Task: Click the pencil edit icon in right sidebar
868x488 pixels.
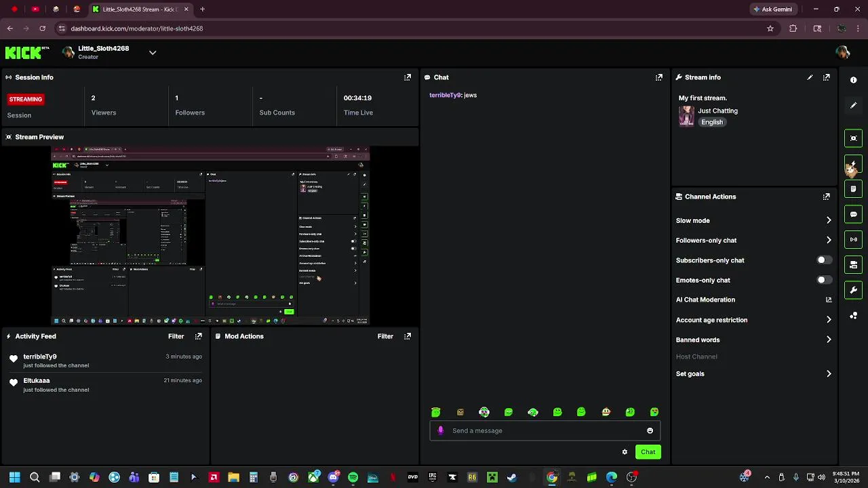Action: coord(853,105)
